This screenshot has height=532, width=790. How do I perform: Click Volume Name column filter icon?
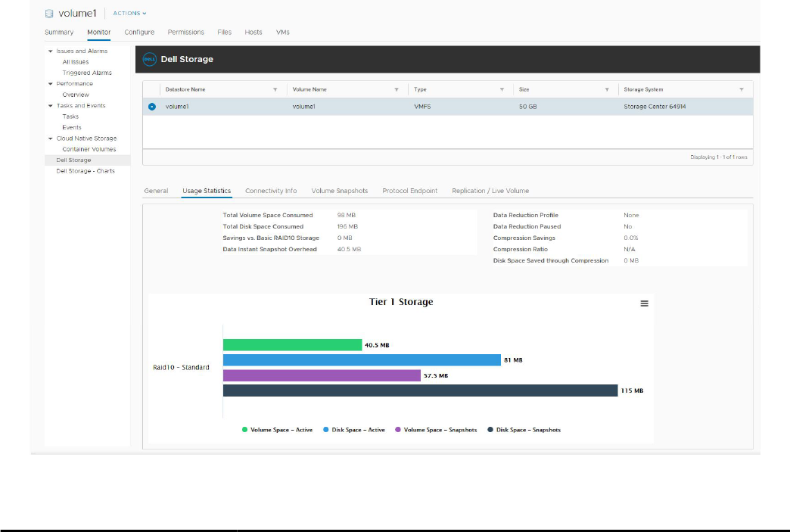tap(397, 90)
